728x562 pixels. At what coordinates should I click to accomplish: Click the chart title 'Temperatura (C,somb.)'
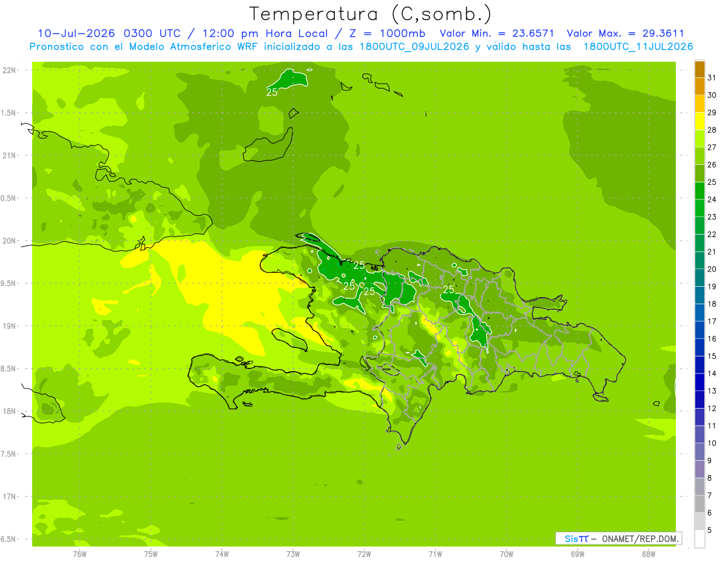click(370, 14)
